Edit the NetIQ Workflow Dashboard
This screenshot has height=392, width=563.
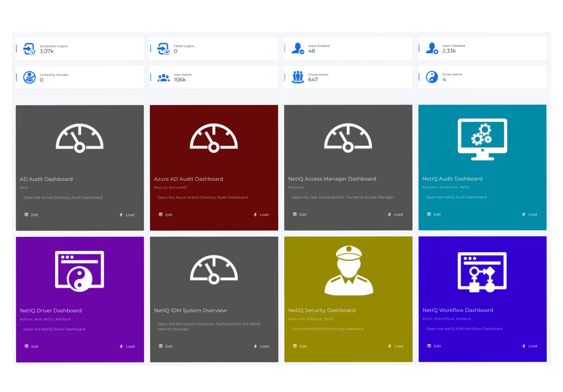click(x=434, y=346)
